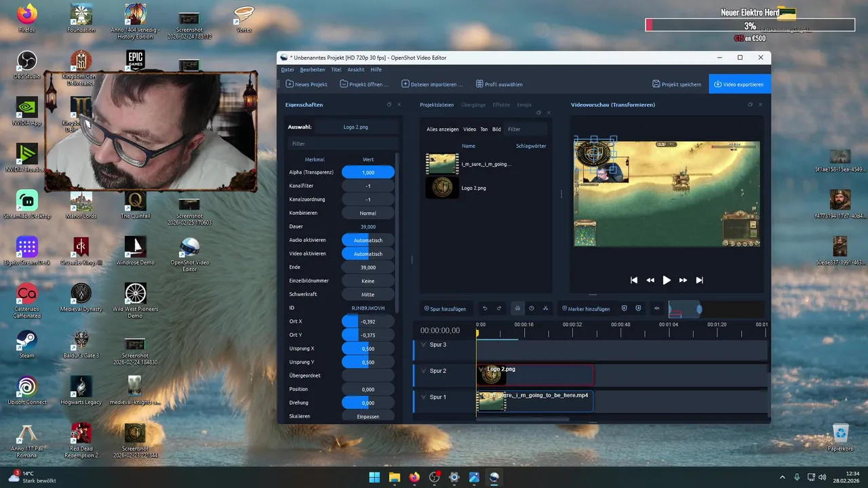Switch to the Emojis tab
This screenshot has width=868, height=488.
pos(524,105)
